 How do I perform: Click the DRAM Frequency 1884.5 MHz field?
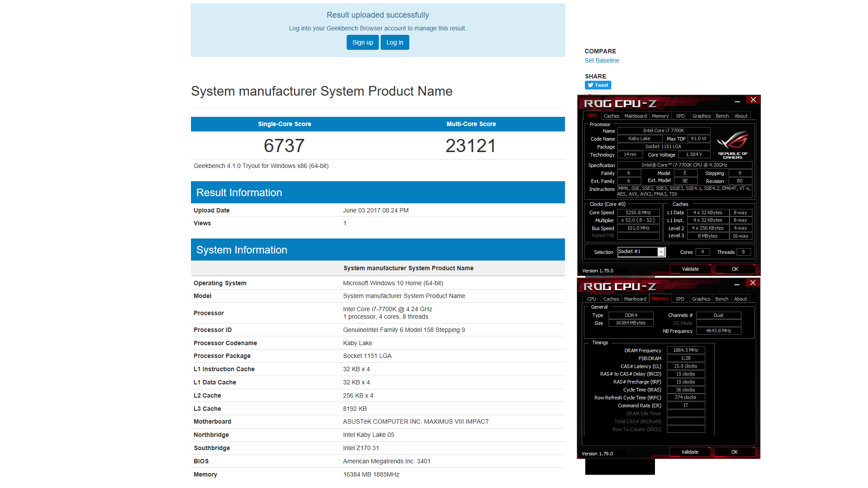coord(685,350)
